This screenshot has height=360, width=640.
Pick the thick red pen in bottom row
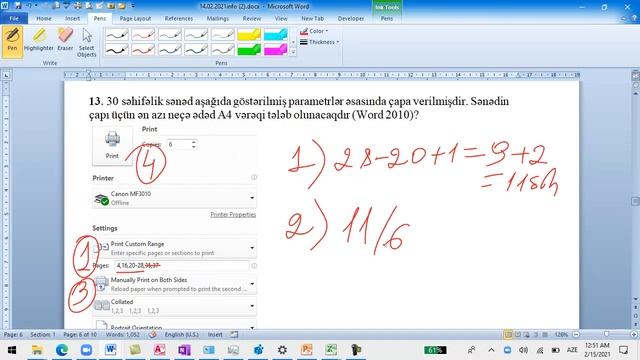pyautogui.click(x=143, y=50)
